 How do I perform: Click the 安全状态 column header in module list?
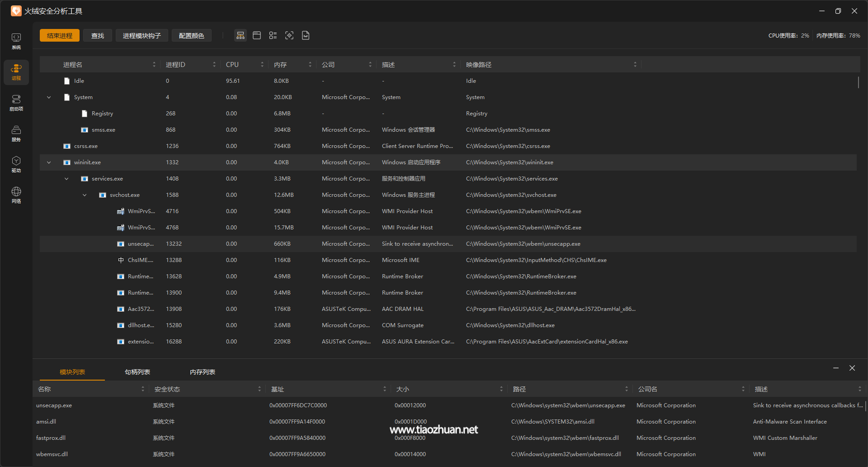[208, 389]
